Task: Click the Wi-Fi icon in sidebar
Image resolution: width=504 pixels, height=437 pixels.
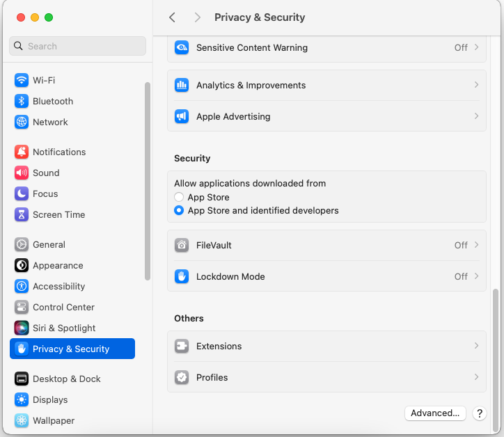Action: tap(22, 80)
